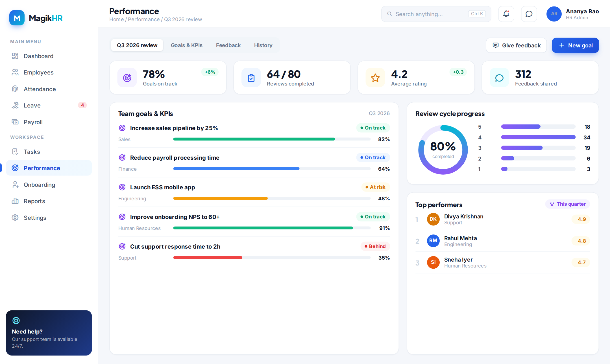This screenshot has height=364, width=610.
Task: Click the Cut support response time 35% progress bar
Action: point(272,258)
